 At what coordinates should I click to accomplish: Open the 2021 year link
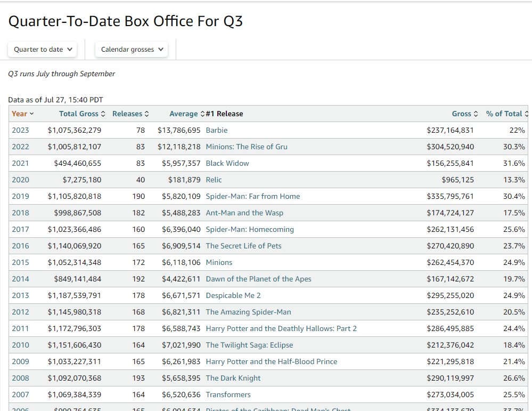pyautogui.click(x=20, y=163)
